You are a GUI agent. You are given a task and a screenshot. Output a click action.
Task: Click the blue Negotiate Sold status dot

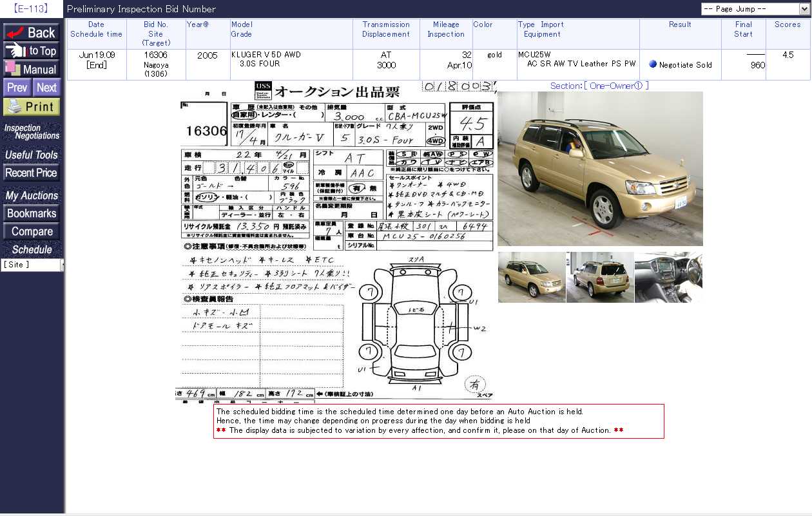(653, 64)
